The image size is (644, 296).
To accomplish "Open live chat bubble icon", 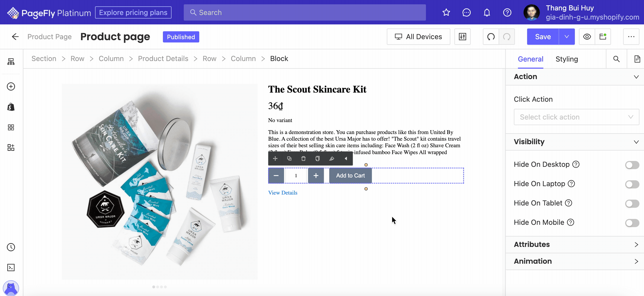I will point(466,12).
